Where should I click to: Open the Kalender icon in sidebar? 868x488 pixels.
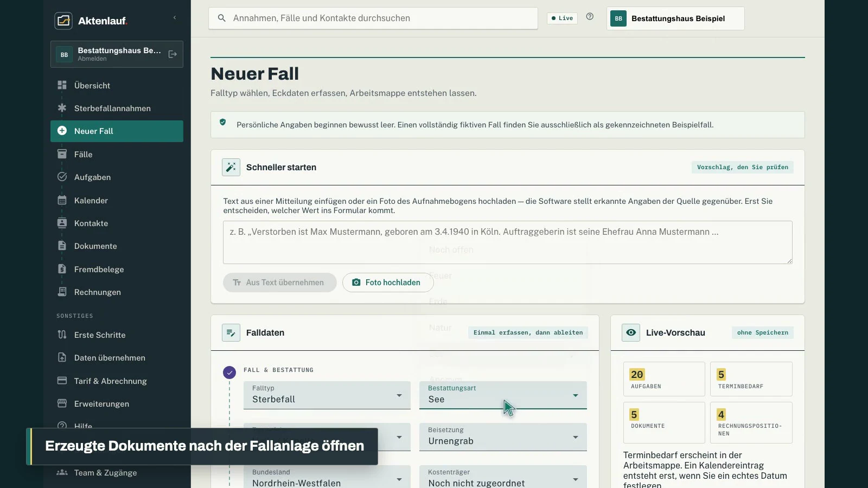click(x=62, y=200)
